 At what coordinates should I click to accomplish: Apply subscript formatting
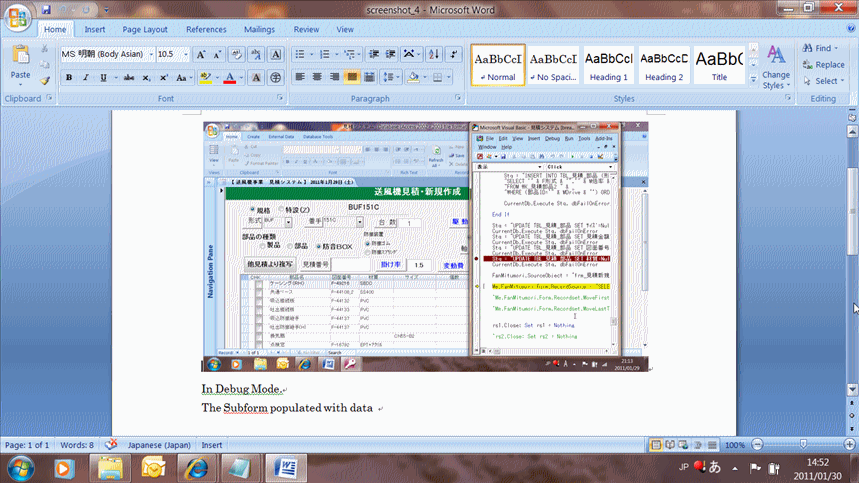[146, 78]
